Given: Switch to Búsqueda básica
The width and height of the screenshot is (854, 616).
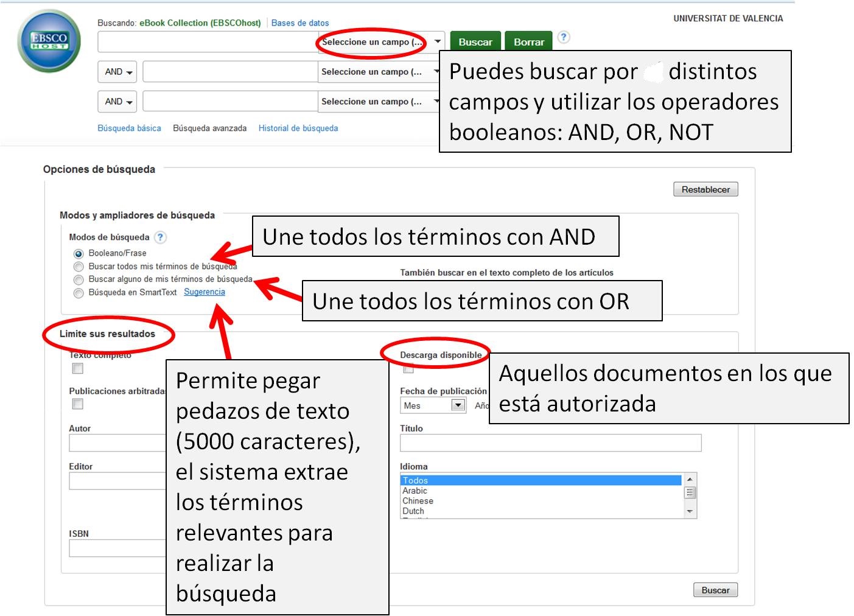Looking at the screenshot, I should tap(129, 128).
